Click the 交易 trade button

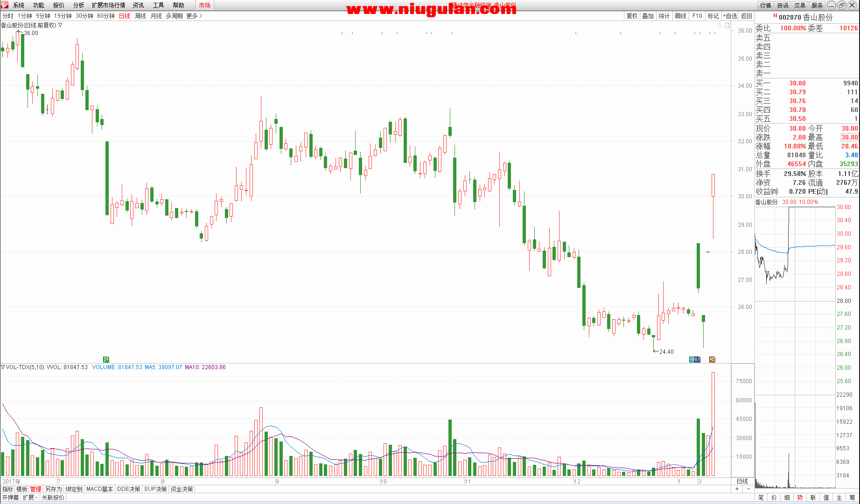tap(800, 5)
